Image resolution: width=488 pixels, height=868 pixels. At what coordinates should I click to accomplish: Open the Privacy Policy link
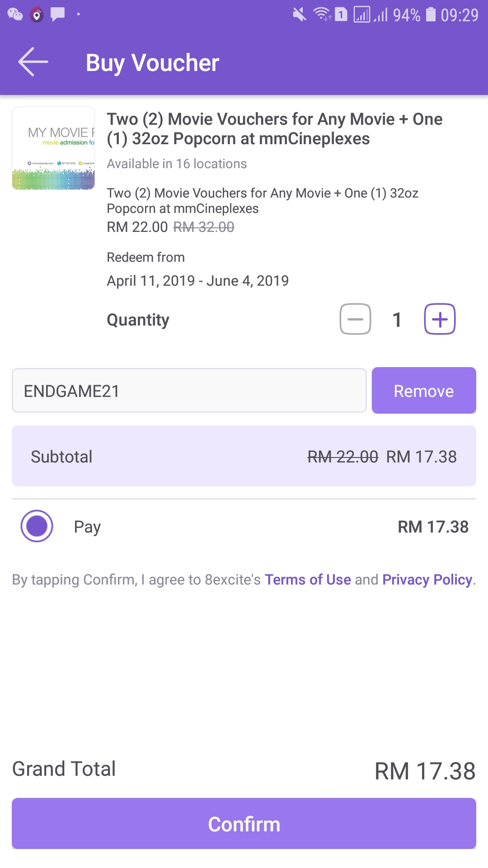427,580
